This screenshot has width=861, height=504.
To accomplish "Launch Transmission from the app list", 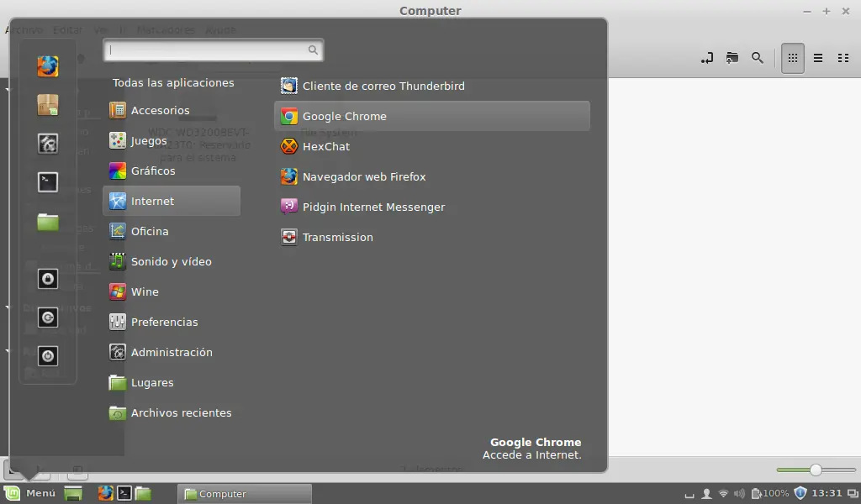I will point(432,237).
